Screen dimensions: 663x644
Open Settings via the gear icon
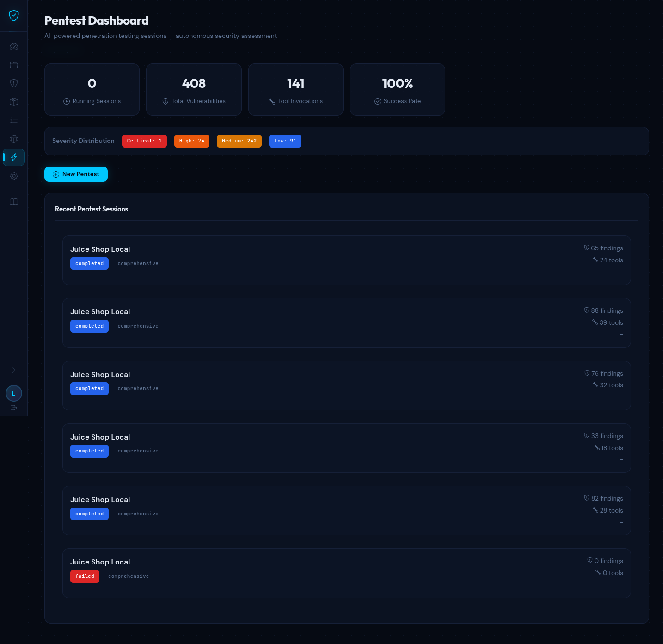14,176
